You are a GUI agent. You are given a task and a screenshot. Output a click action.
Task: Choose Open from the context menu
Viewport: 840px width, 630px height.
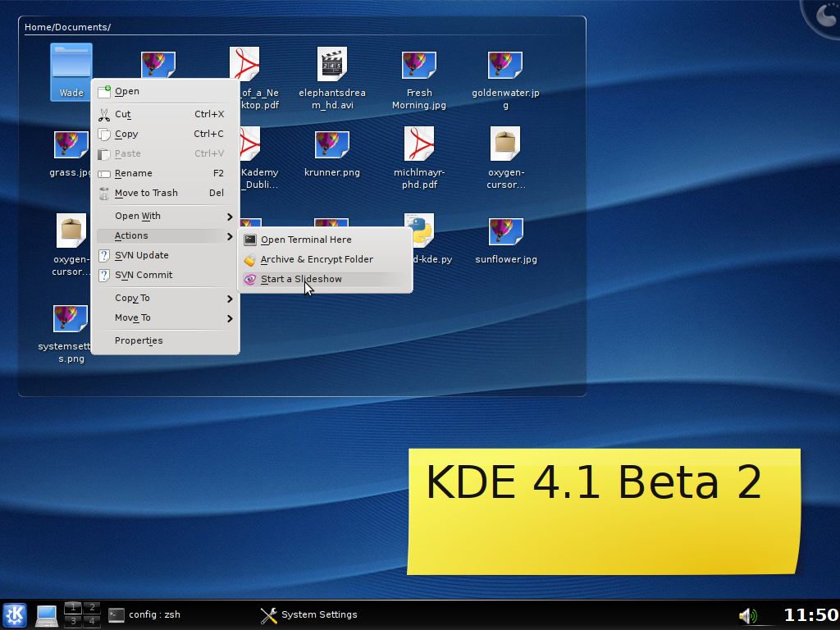(166, 92)
